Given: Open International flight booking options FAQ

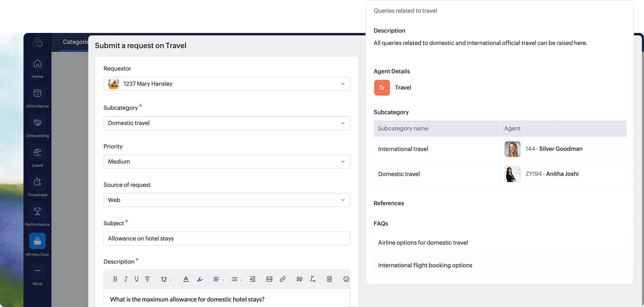Looking at the screenshot, I should 425,265.
